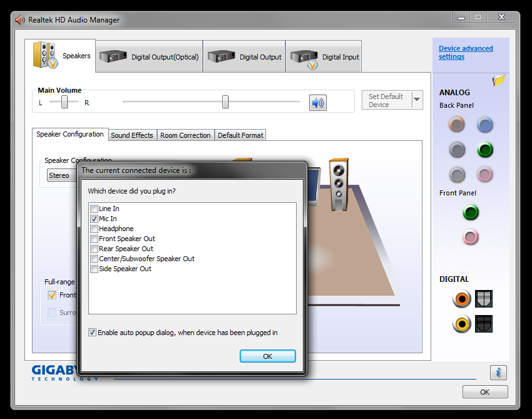
Task: Click the main volume slider handle
Action: pos(225,102)
